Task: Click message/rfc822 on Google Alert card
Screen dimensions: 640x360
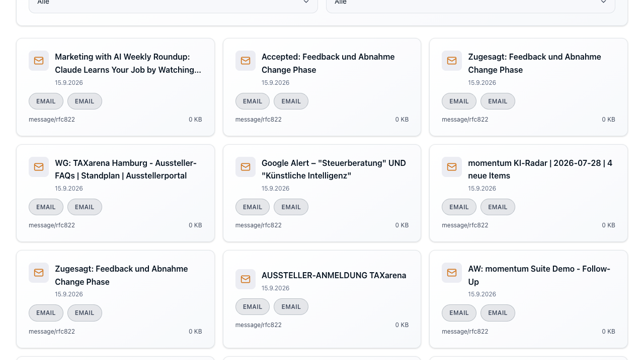Action: [x=258, y=225]
